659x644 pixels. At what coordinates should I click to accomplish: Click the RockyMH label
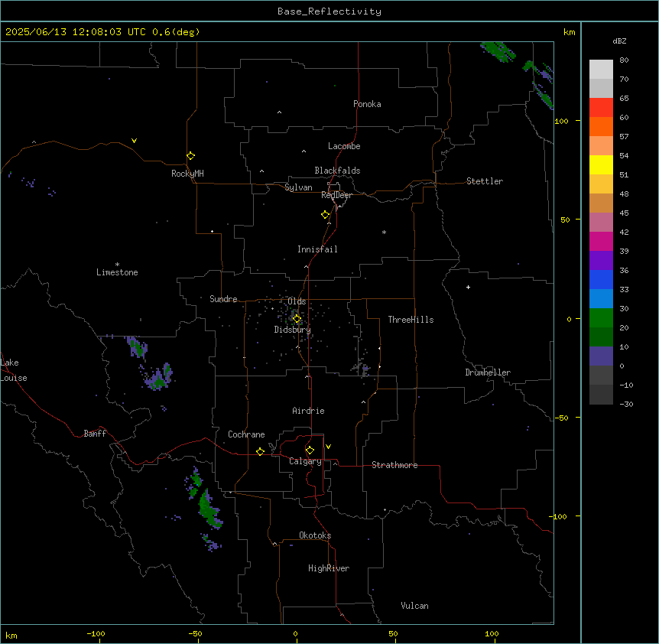pos(187,174)
